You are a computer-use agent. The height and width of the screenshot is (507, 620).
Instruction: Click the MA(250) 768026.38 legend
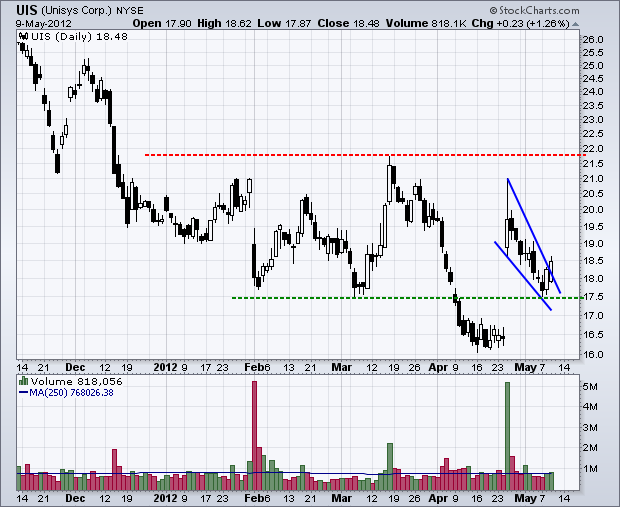(x=71, y=393)
